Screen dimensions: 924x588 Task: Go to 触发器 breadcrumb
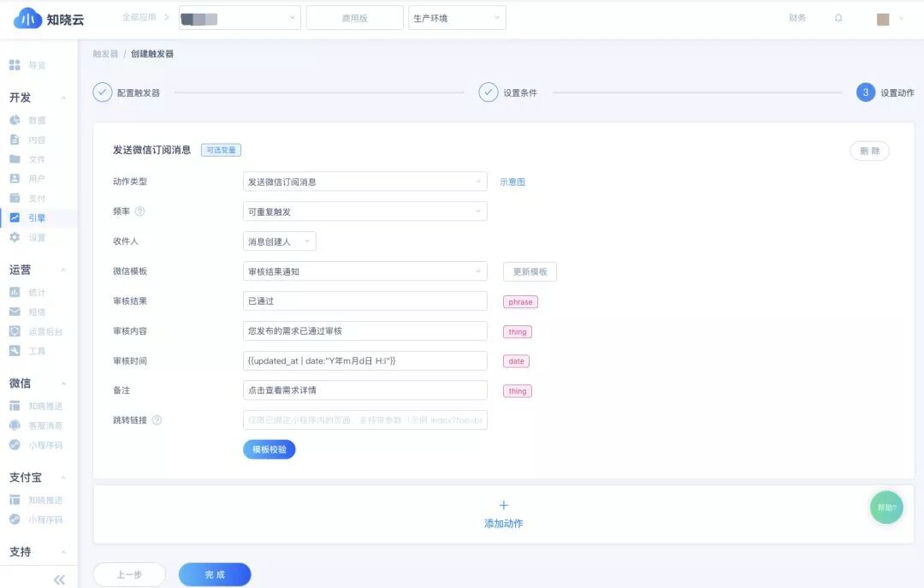105,54
